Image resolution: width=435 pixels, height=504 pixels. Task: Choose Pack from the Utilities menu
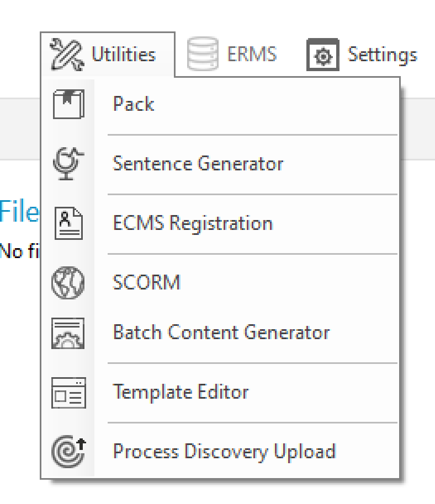134,104
